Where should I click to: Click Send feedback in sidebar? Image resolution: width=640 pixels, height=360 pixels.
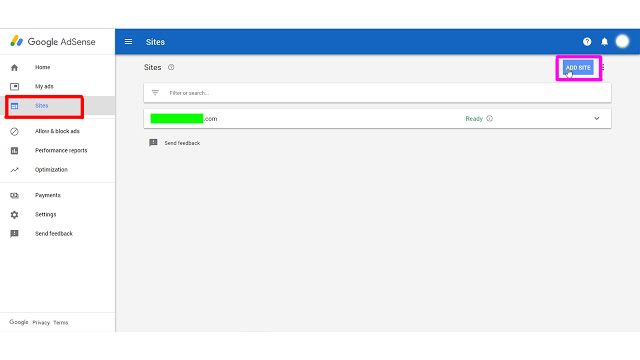(x=54, y=234)
